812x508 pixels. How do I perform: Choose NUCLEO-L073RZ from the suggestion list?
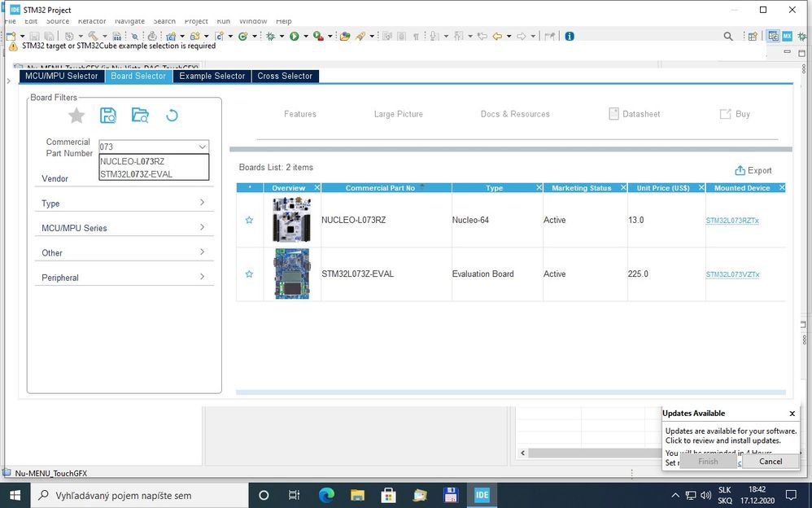[x=154, y=161]
